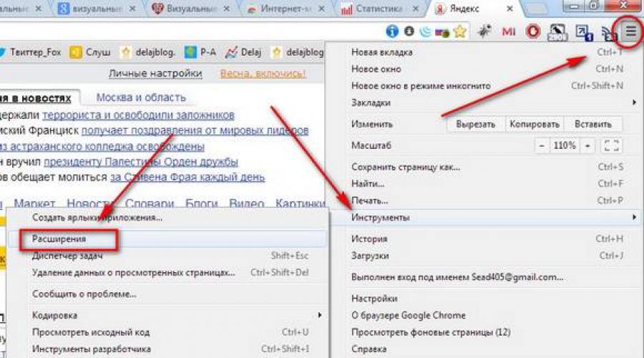
Task: Open the Delaj bookmark with chart icon
Action: (x=243, y=52)
